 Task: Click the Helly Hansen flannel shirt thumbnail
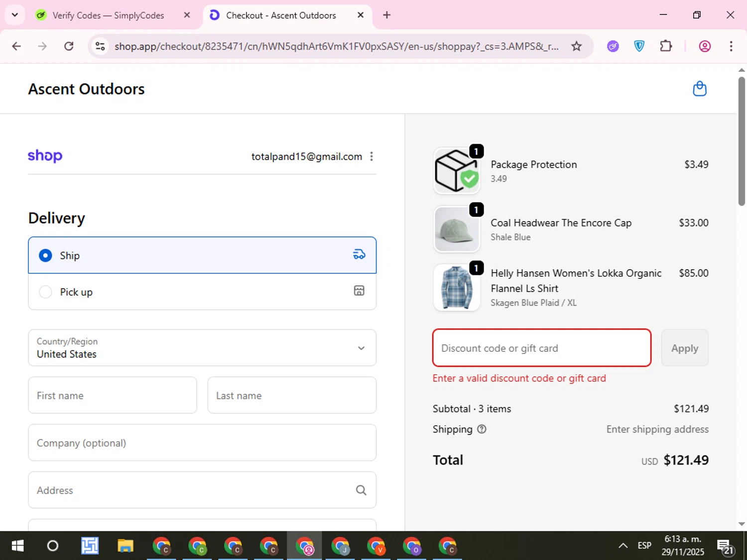pos(457,287)
